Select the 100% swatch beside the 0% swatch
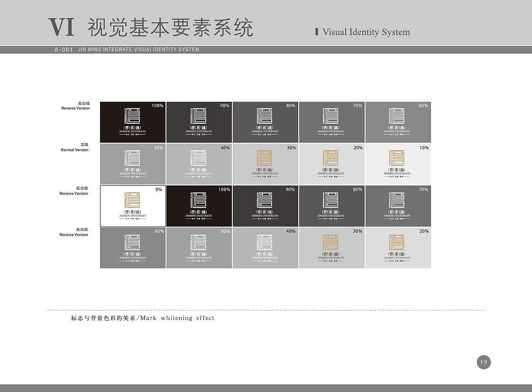The height and width of the screenshot is (392, 532). pyautogui.click(x=199, y=206)
